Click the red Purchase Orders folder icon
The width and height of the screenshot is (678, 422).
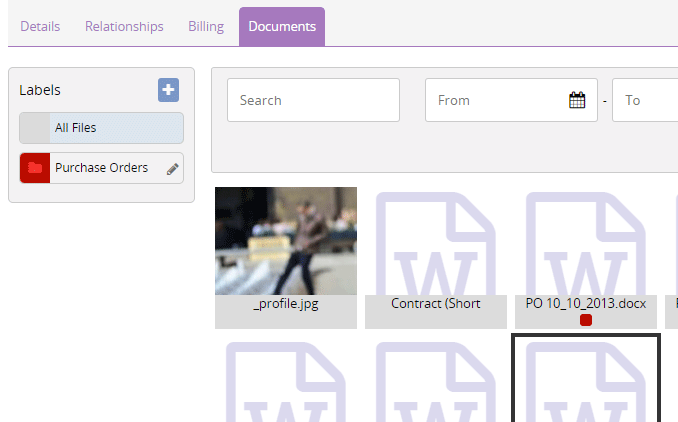35,168
